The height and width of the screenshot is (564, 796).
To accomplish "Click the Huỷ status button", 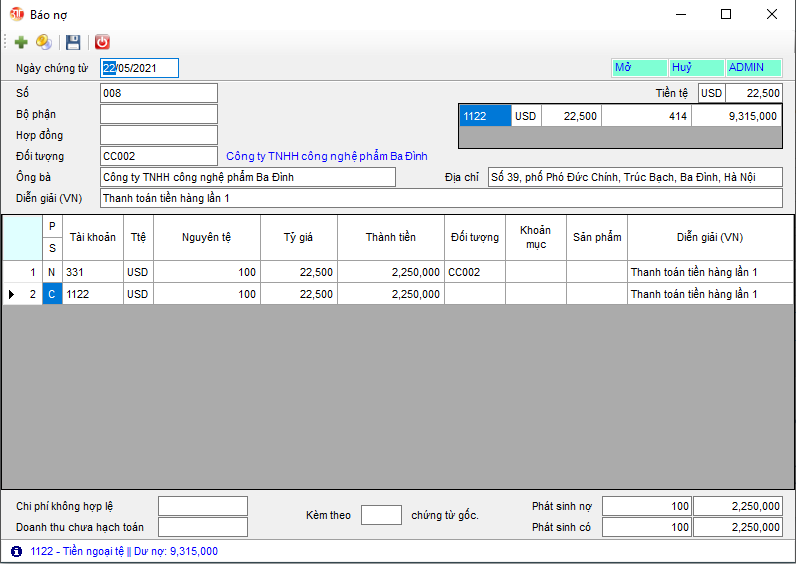I will tap(696, 68).
